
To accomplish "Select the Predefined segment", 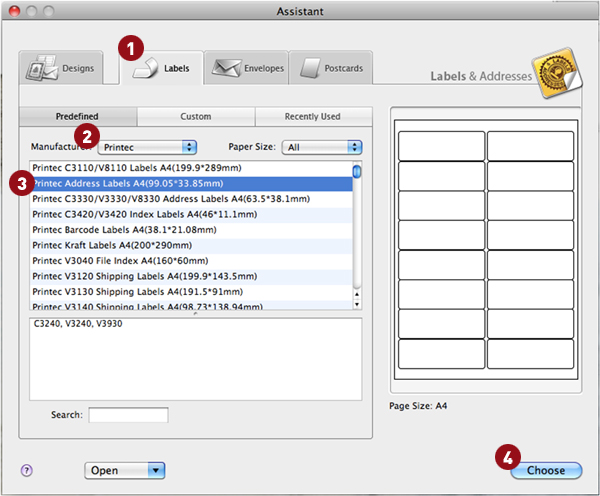I will [78, 116].
